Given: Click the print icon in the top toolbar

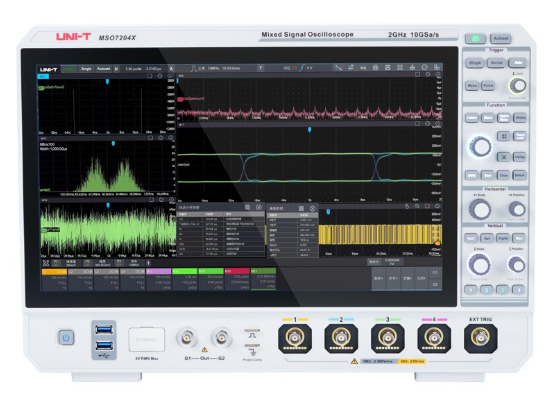Looking at the screenshot, I should pyautogui.click(x=375, y=68).
